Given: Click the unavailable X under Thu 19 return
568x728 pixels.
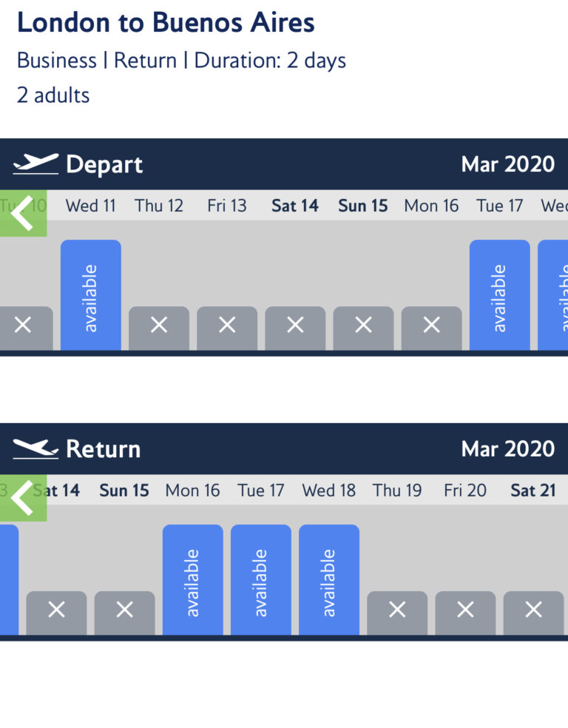Looking at the screenshot, I should (397, 610).
